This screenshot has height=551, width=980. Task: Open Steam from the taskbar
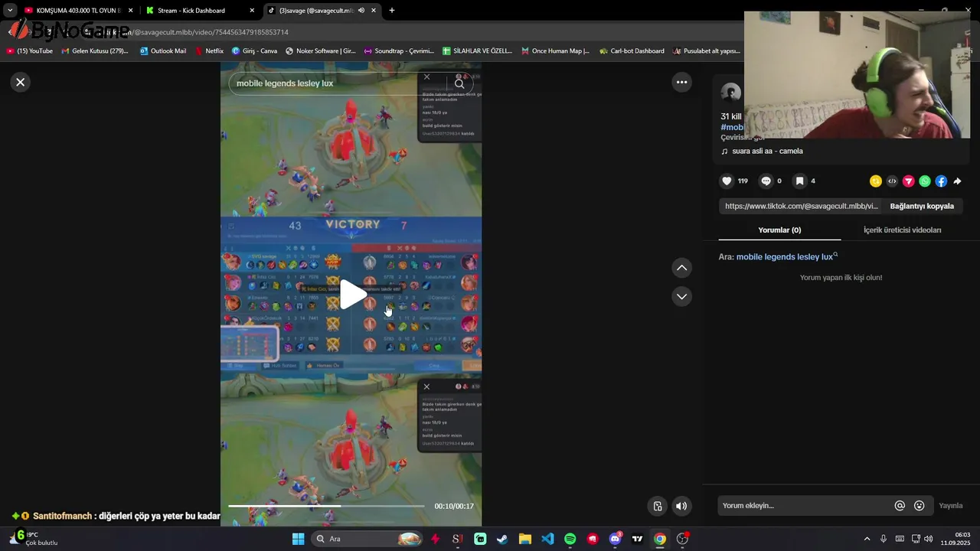pos(502,539)
